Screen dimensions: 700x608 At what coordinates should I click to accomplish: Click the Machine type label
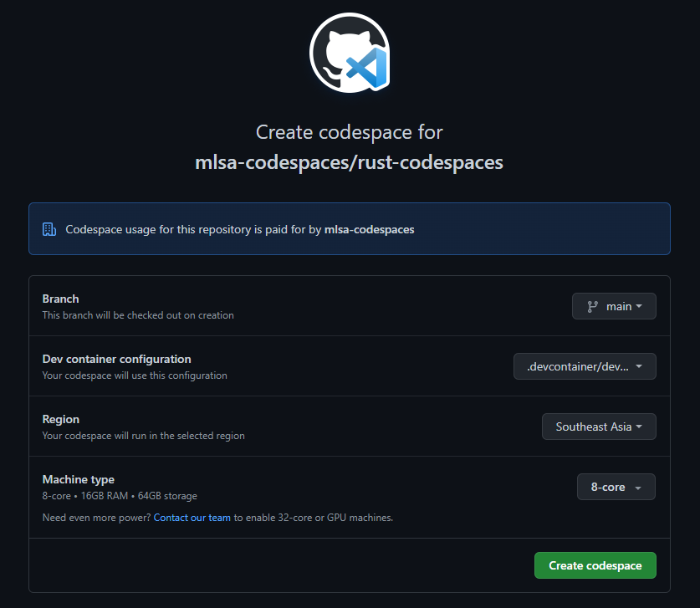78,480
